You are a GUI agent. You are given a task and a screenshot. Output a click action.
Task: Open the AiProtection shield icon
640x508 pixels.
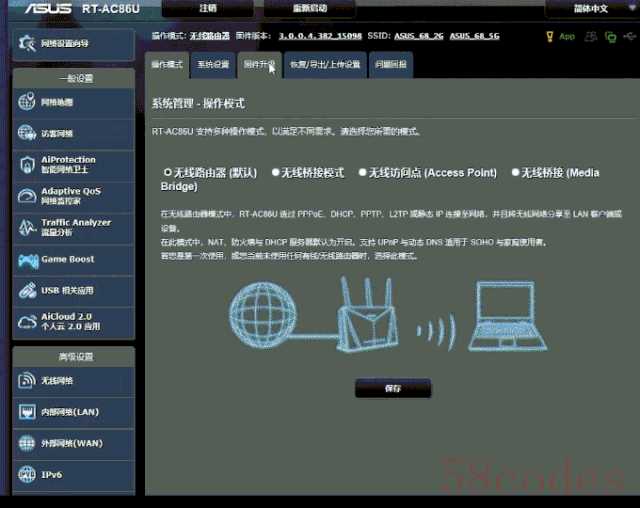tap(27, 164)
